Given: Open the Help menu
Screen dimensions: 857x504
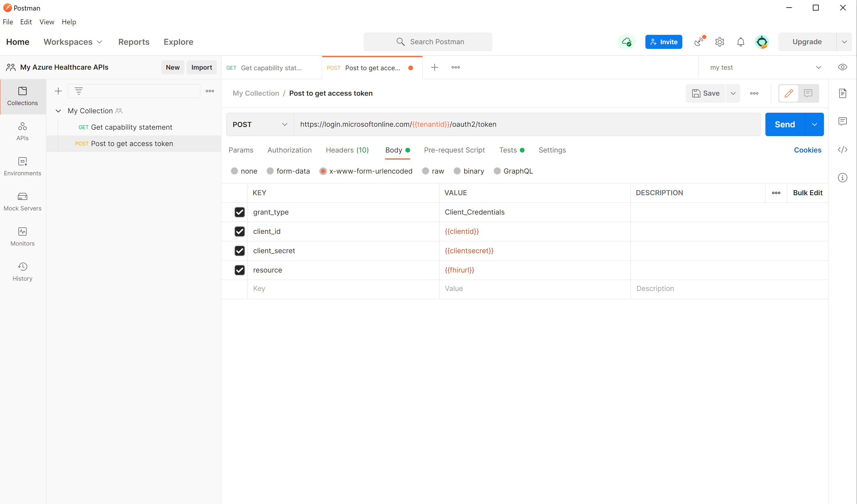Looking at the screenshot, I should [x=69, y=22].
